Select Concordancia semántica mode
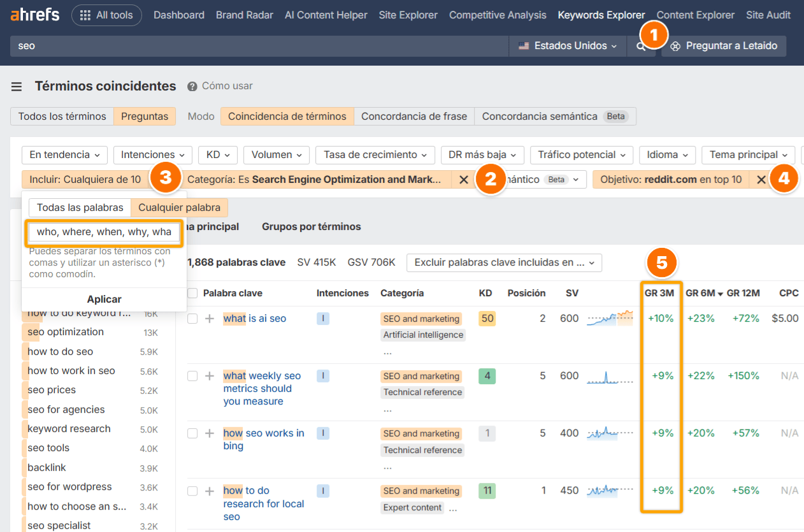 [x=556, y=116]
